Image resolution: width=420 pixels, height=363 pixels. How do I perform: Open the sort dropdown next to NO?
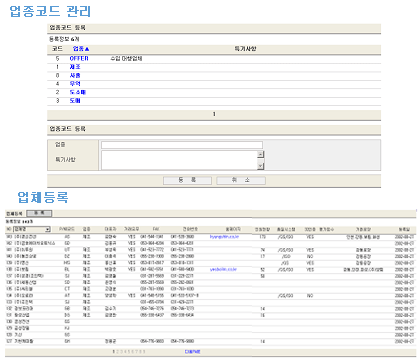tap(32, 229)
